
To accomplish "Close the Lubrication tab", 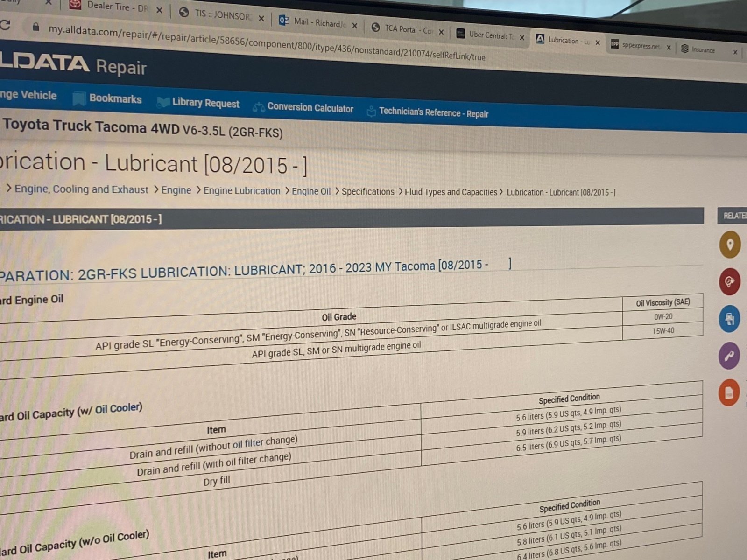I will point(598,42).
